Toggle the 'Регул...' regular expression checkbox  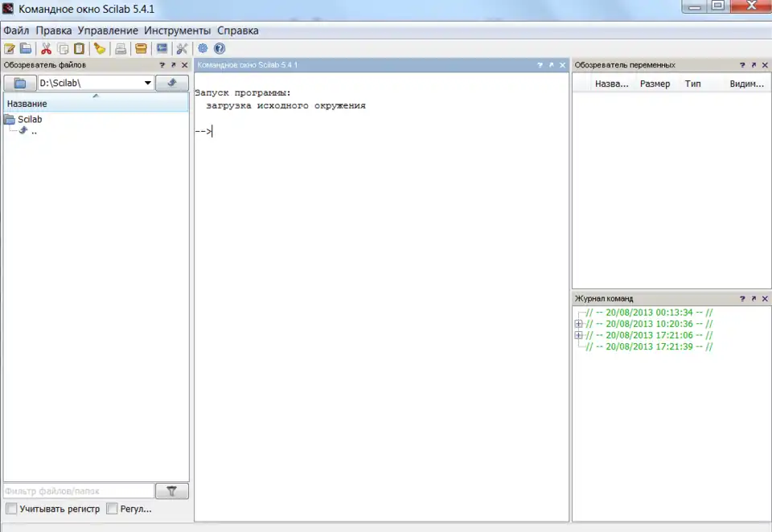click(112, 509)
